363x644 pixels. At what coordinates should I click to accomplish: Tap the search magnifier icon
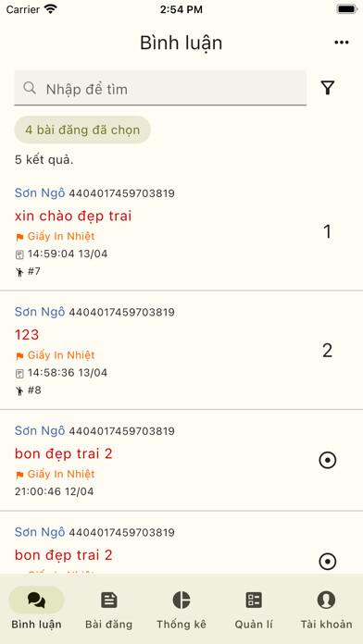point(30,88)
